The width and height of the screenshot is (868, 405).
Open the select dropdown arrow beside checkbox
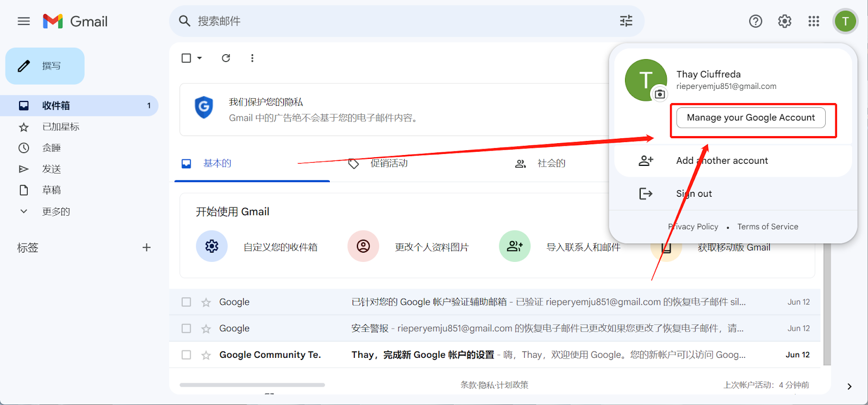pos(200,58)
